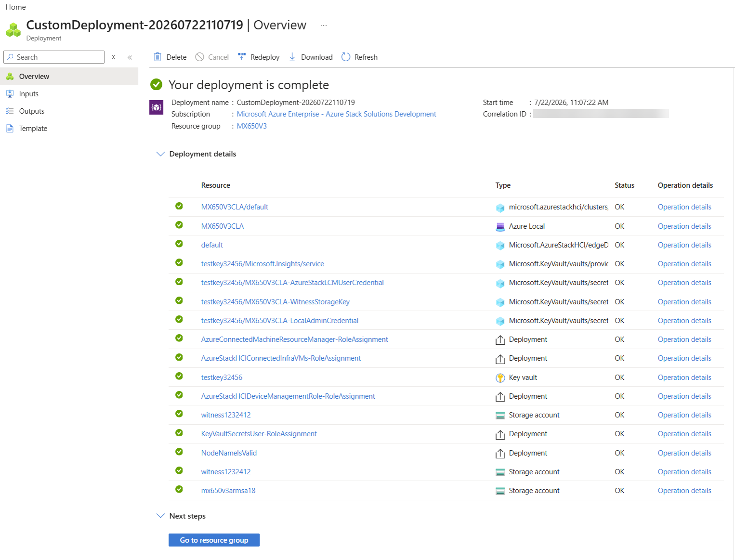735x560 pixels.
Task: Click the Redeploy toolbar icon
Action: pos(242,57)
